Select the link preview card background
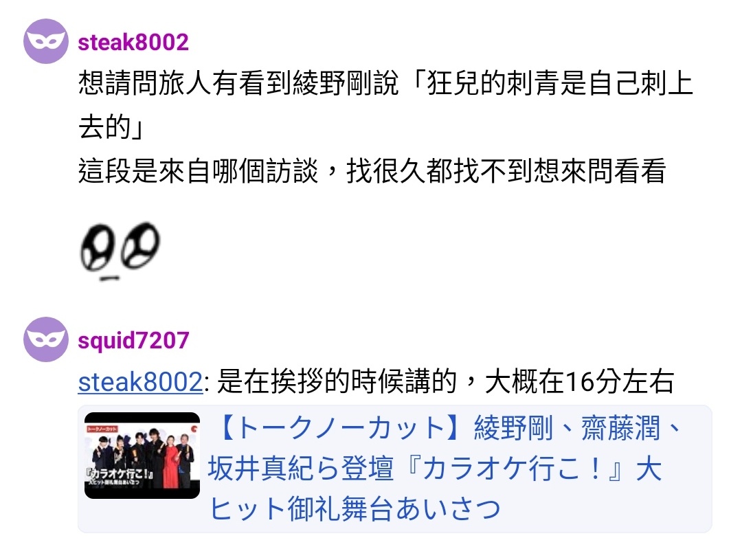Screen dimensions: 742x560 click(394, 469)
